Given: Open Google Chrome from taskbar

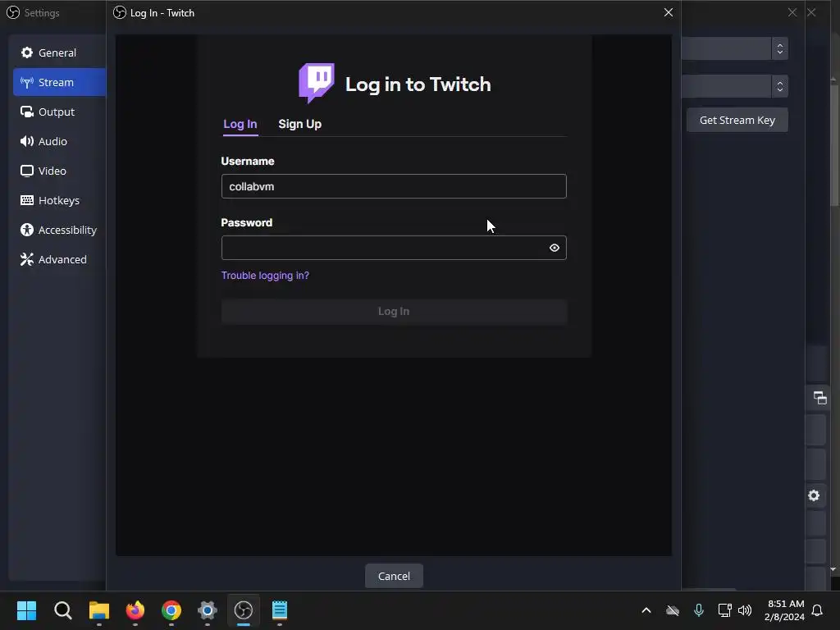Looking at the screenshot, I should [171, 610].
